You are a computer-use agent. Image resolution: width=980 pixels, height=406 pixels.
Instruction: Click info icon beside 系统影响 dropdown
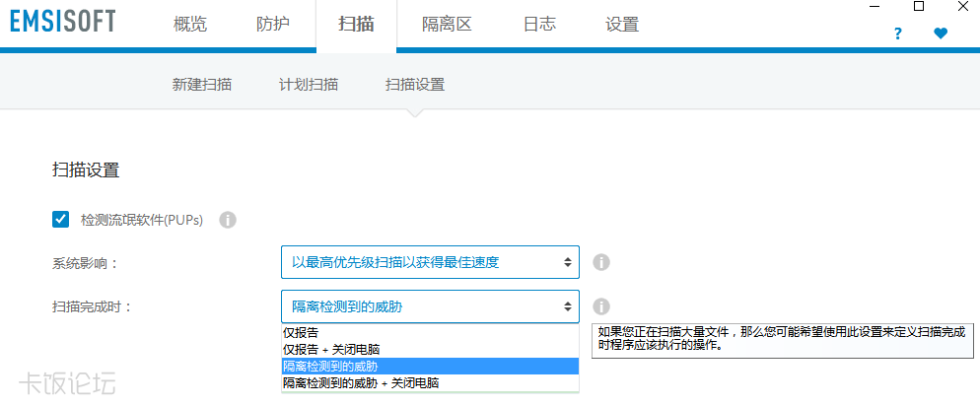click(x=601, y=262)
